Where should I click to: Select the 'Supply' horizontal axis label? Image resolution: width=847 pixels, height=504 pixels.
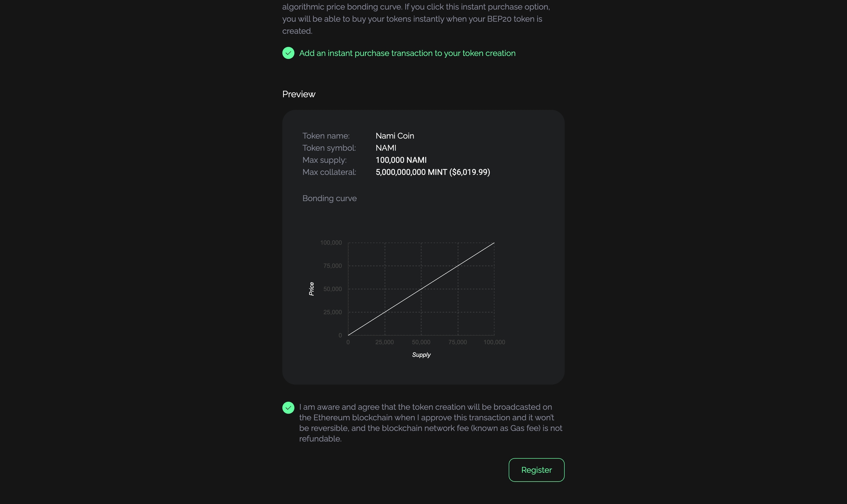(x=421, y=355)
